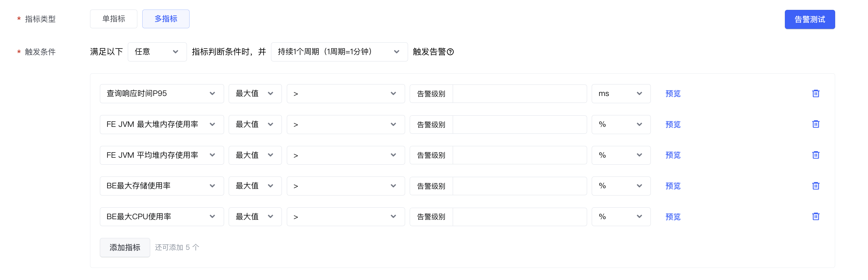This screenshot has height=280, width=868.
Task: Open comparison operator dropdown for BE最大存储使用率
Action: coord(345,186)
